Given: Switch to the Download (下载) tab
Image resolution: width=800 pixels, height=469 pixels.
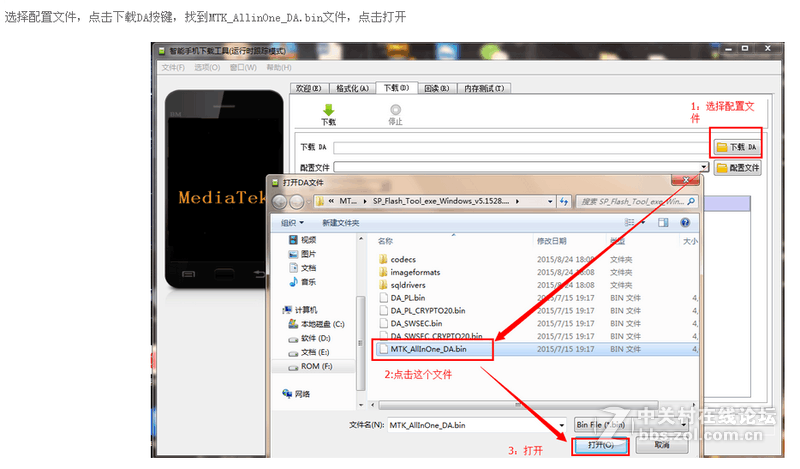Looking at the screenshot, I should coord(397,88).
